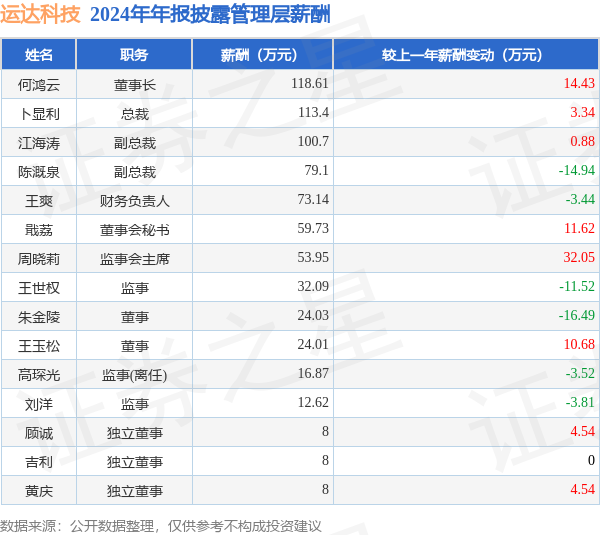Click the name 卜显利
The height and width of the screenshot is (535, 600).
[x=39, y=114]
